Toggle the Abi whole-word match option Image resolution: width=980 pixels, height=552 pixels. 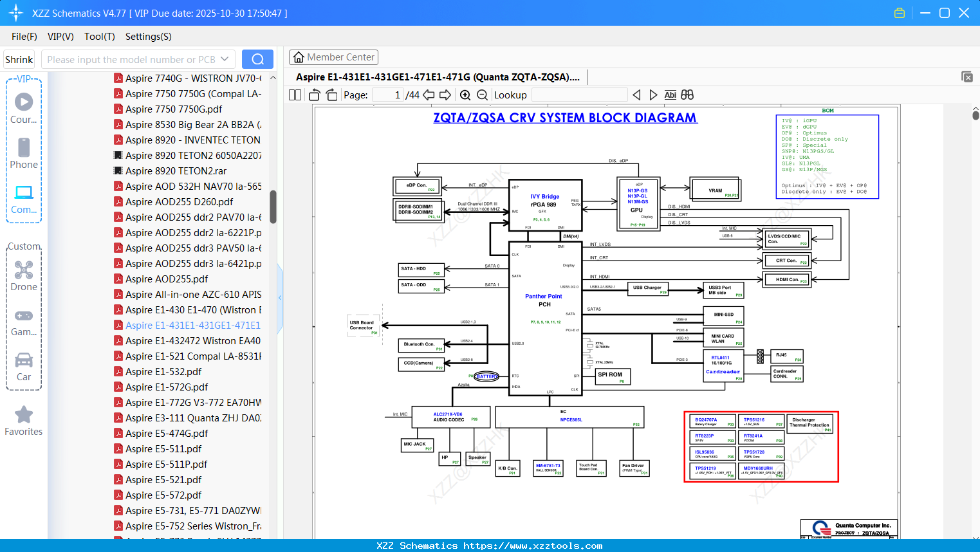click(x=670, y=95)
